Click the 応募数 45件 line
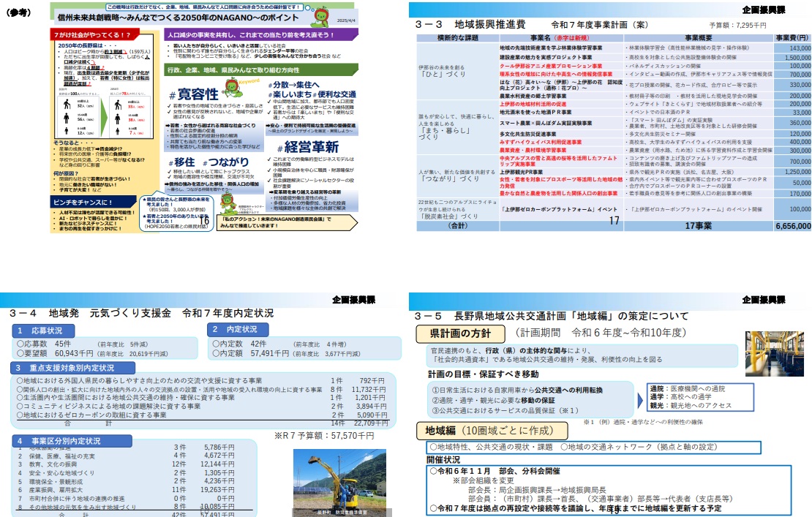The height and width of the screenshot is (517, 812). coord(82,344)
